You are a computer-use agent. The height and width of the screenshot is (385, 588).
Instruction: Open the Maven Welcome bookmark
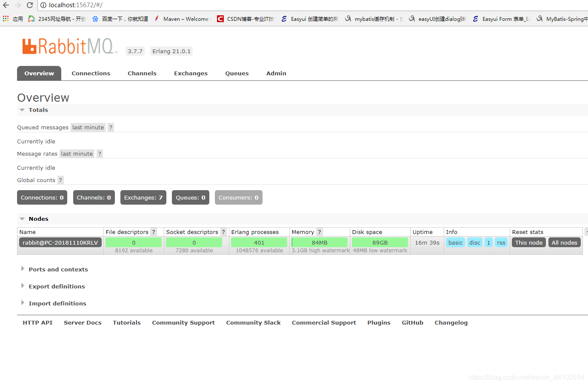[x=183, y=19]
